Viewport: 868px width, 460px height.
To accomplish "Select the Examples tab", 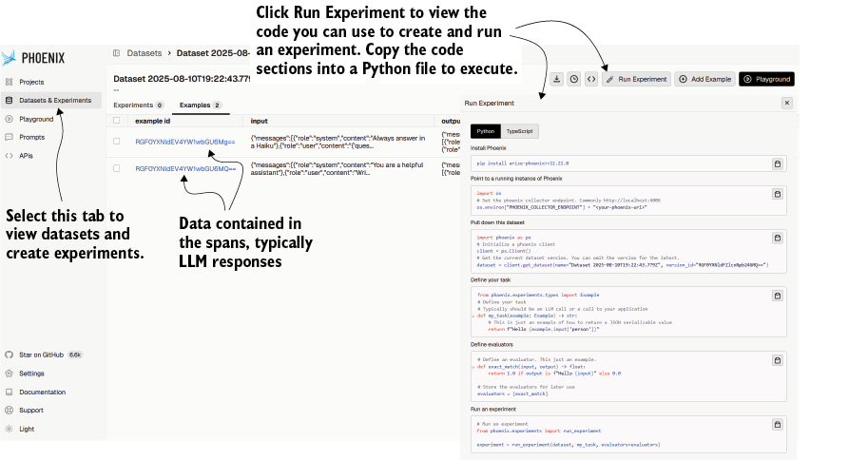I will [x=200, y=105].
